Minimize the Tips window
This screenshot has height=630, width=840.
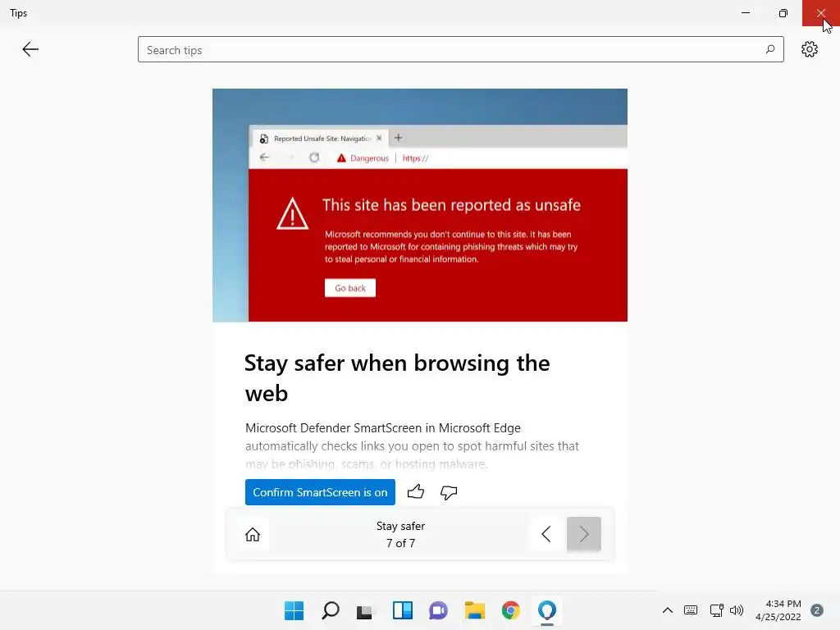click(745, 13)
